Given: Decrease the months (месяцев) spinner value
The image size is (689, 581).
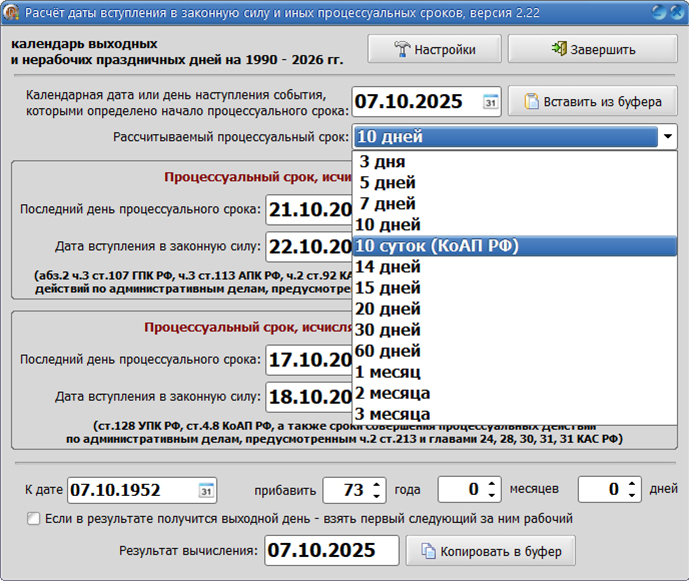Looking at the screenshot, I should 490,496.
